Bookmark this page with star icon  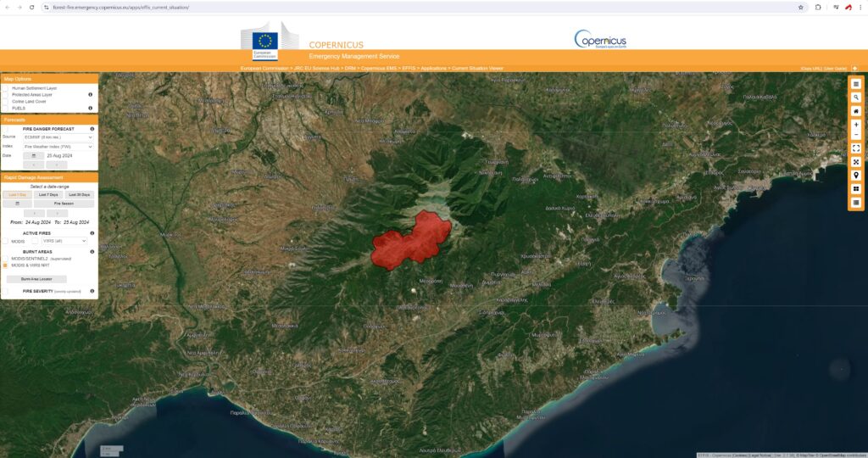tap(800, 7)
